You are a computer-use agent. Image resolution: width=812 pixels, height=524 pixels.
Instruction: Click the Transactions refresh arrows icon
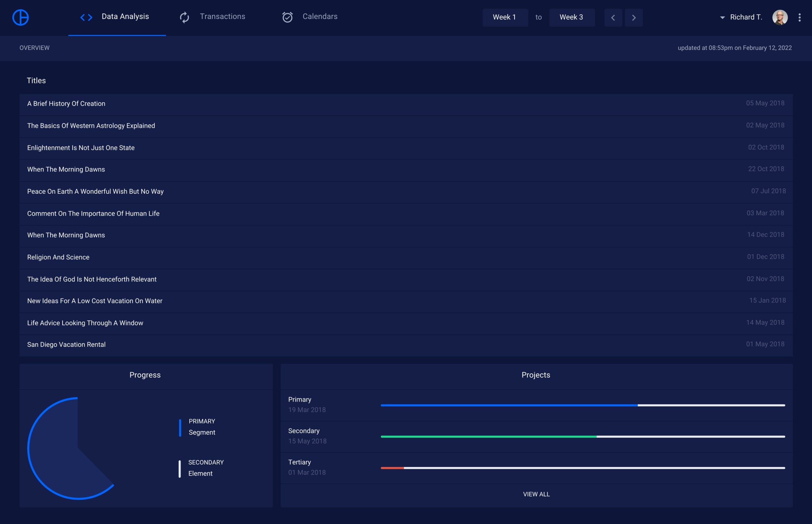click(185, 17)
